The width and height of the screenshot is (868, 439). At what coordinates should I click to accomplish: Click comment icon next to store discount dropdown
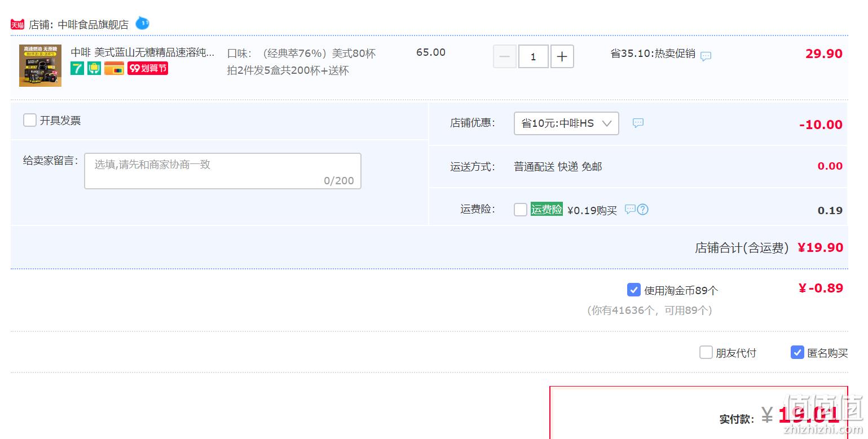point(638,123)
